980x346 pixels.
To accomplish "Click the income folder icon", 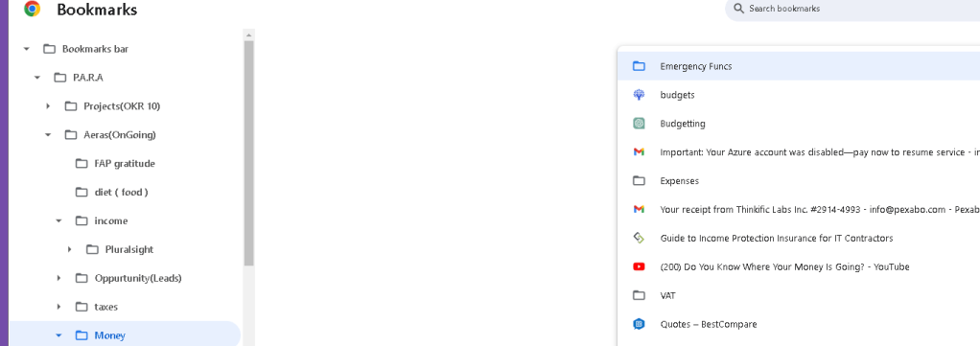I will tap(82, 221).
